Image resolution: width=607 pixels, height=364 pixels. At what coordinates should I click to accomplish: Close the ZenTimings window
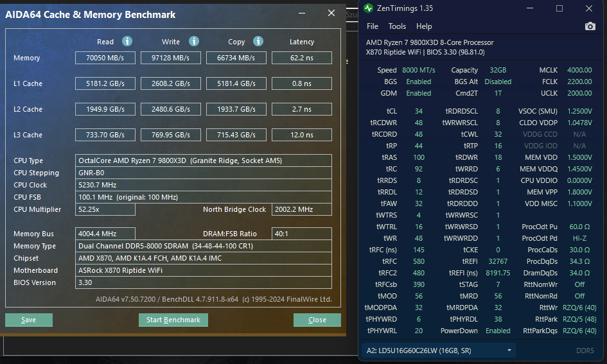(x=589, y=8)
